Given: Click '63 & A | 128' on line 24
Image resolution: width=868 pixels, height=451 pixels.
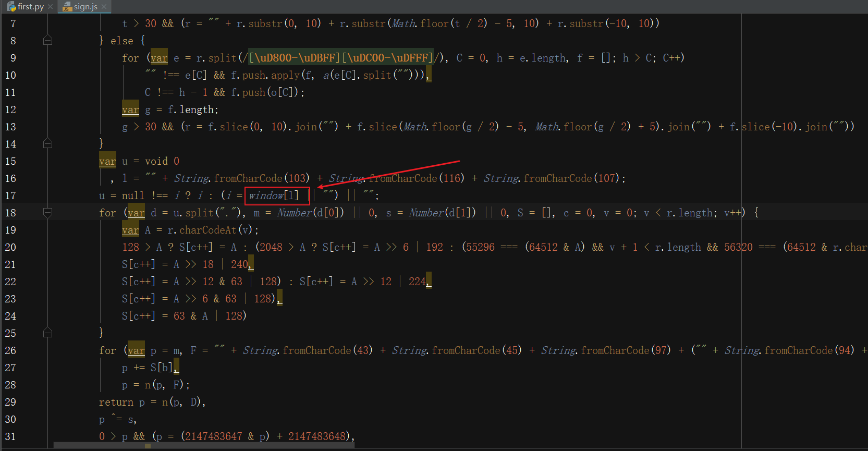Looking at the screenshot, I should click(208, 316).
